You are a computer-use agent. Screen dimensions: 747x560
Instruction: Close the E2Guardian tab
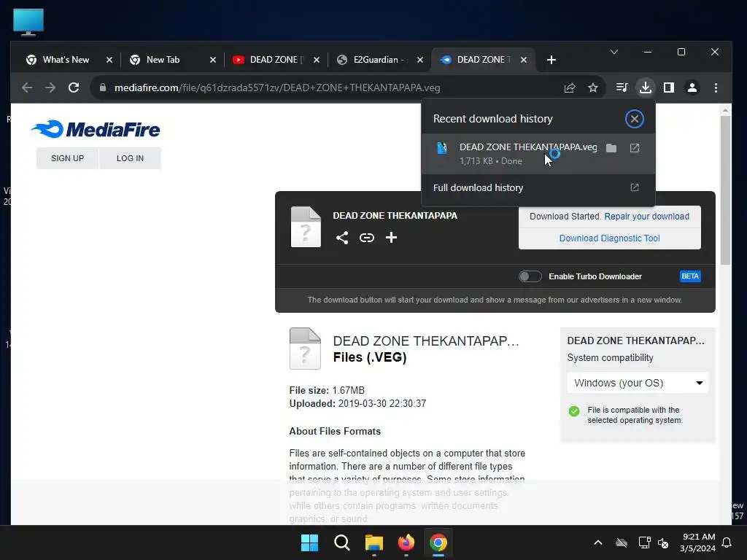(419, 60)
